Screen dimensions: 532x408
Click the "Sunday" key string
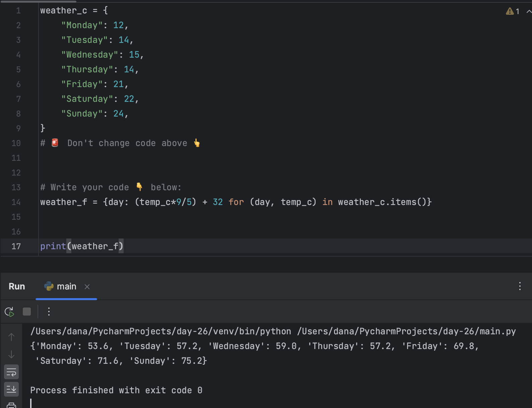click(82, 114)
